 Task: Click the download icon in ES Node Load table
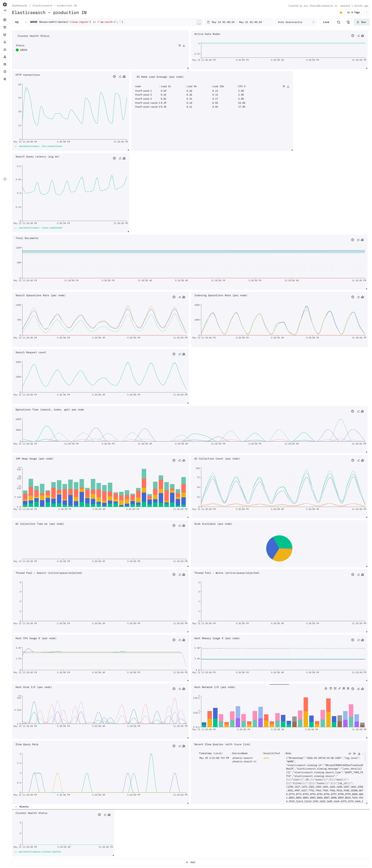click(x=288, y=87)
